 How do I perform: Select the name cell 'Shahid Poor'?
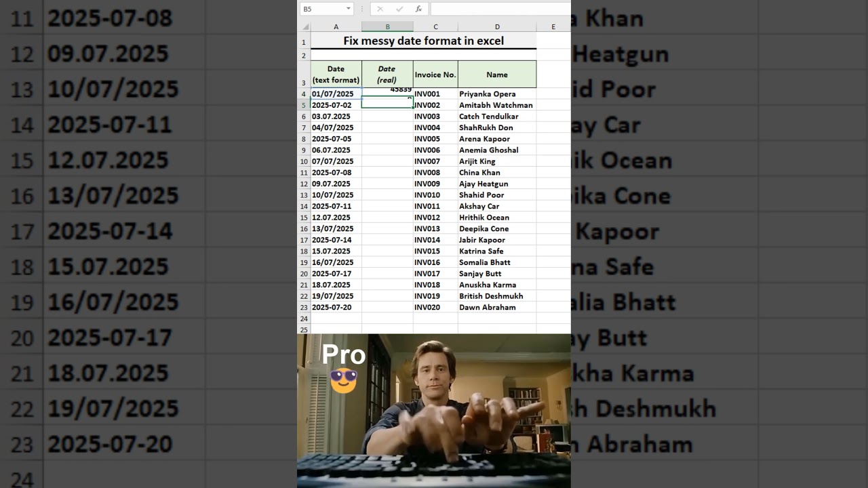coord(497,195)
